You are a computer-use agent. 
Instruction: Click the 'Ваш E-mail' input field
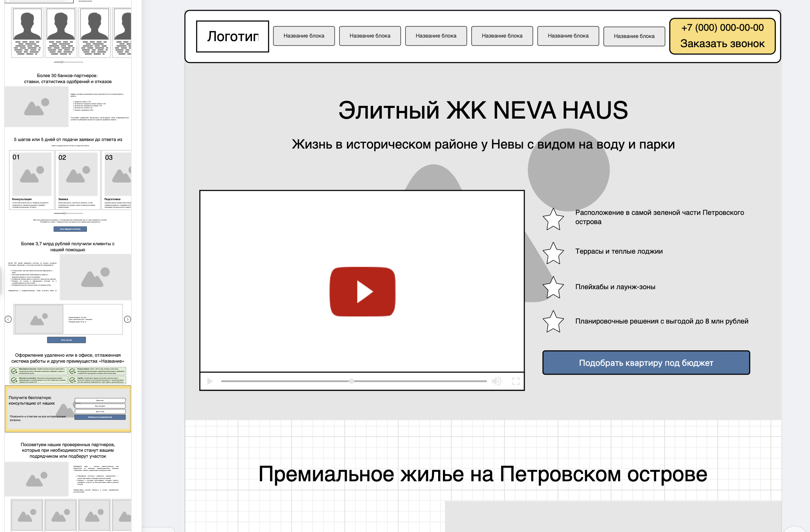coord(100,411)
